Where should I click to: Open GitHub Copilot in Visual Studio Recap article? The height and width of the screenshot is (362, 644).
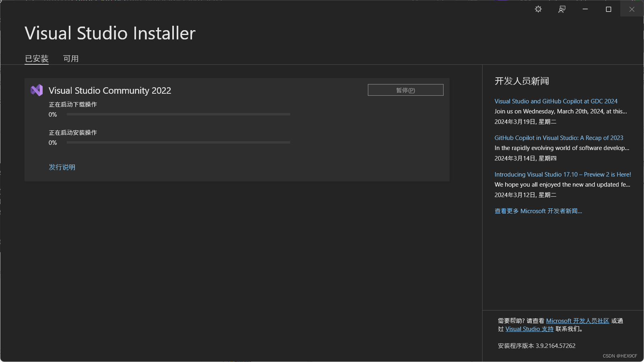point(559,138)
